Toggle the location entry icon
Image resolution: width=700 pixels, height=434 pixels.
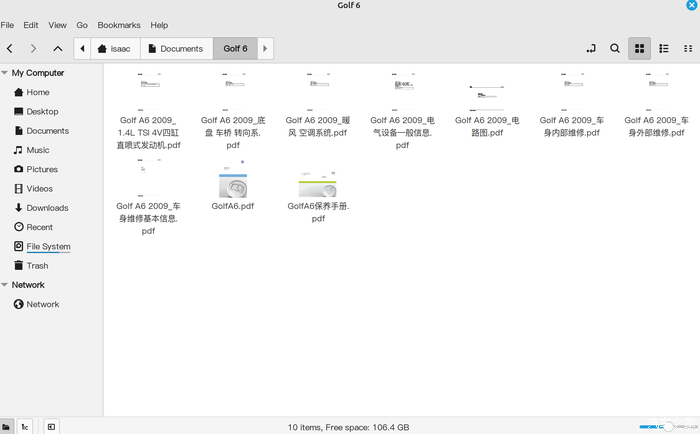(x=591, y=48)
